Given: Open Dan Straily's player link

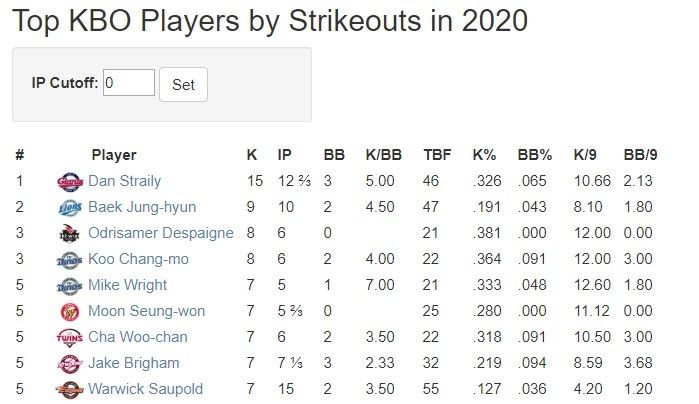Looking at the screenshot, I should point(124,182).
